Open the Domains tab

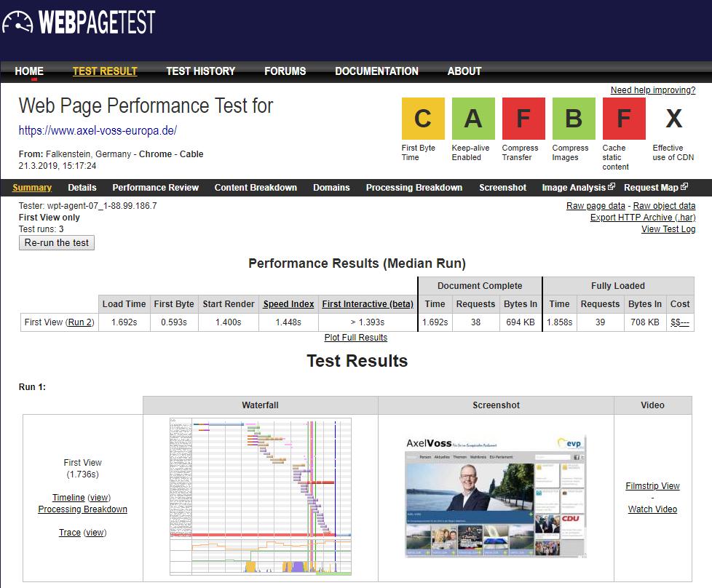(331, 188)
